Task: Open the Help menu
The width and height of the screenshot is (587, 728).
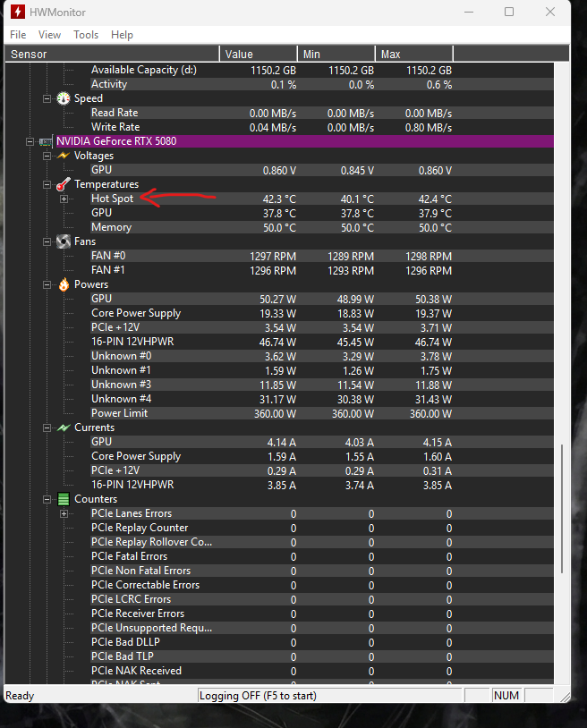Action: pos(122,35)
